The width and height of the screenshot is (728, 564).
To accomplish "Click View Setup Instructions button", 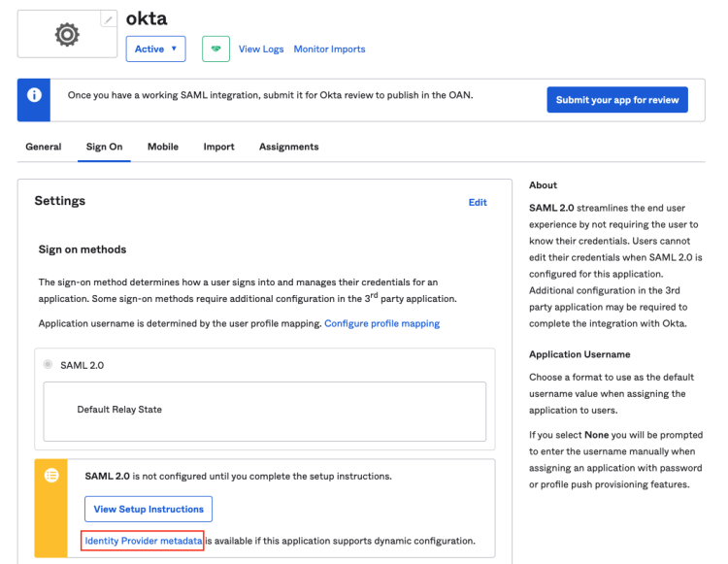I will pos(149,510).
